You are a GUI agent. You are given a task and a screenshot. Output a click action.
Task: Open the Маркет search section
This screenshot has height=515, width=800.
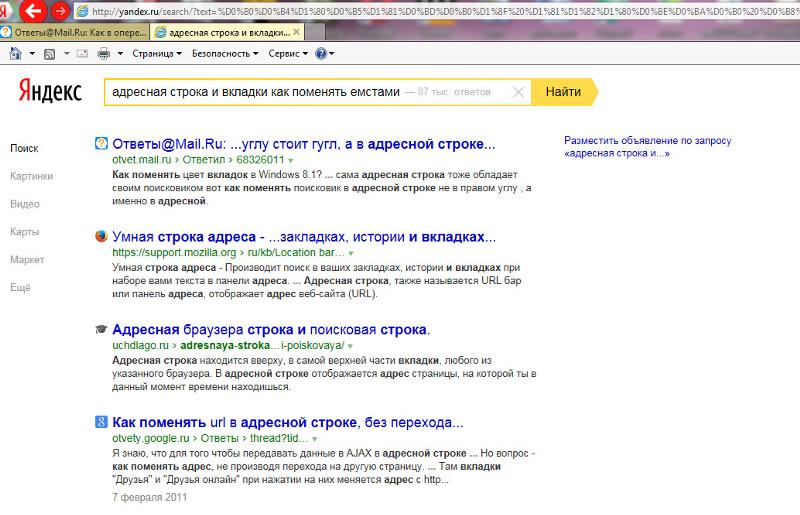pos(27,259)
